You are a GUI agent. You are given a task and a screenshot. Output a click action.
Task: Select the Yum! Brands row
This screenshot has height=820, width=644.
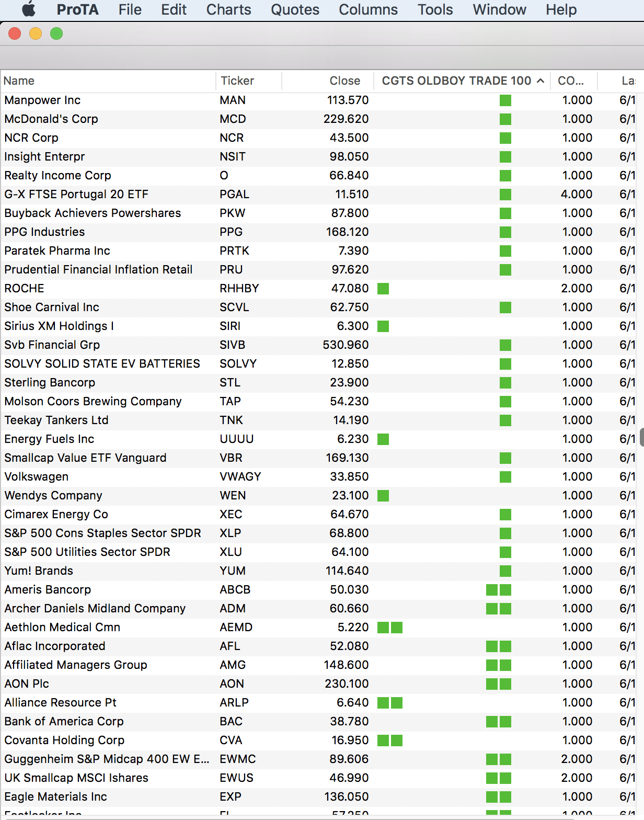click(318, 571)
